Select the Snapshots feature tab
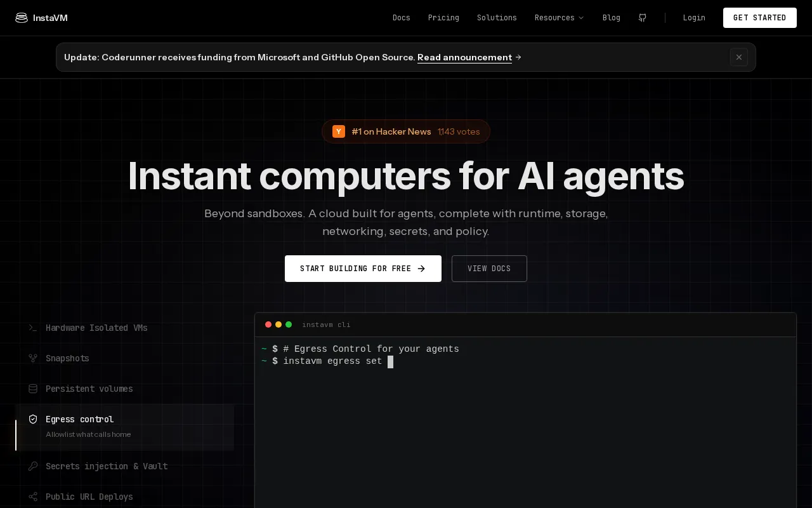The image size is (812, 508). click(x=125, y=358)
